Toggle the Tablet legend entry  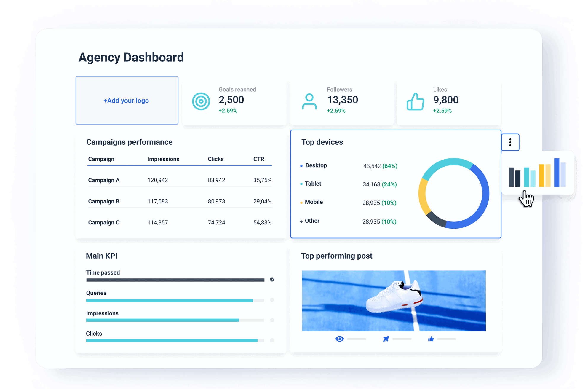click(x=313, y=184)
